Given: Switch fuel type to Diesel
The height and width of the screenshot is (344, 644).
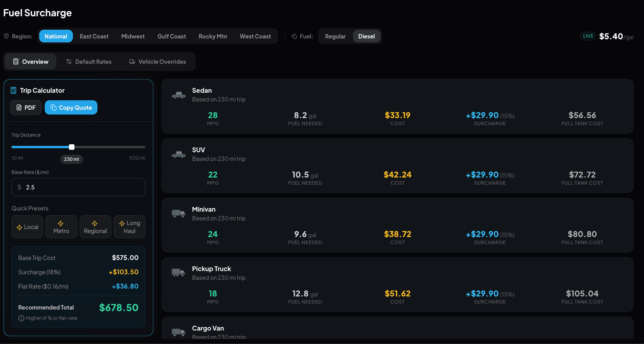Looking at the screenshot, I should click(x=366, y=36).
